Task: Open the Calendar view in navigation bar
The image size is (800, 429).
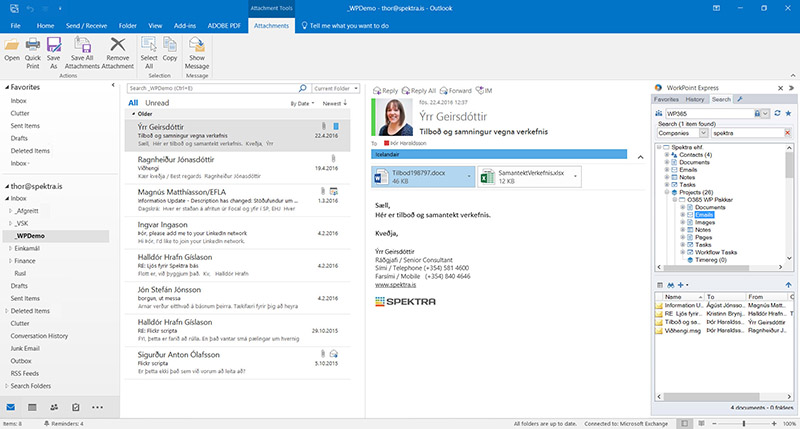Action: [33, 408]
